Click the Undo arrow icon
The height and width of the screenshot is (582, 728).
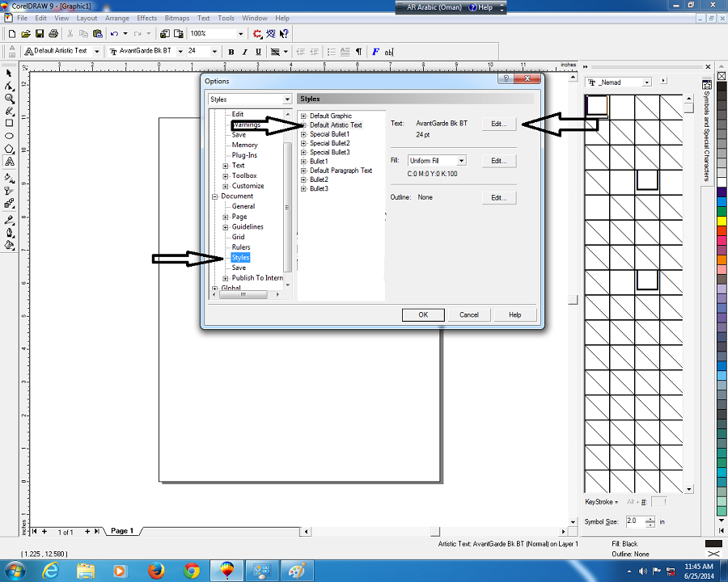114,33
